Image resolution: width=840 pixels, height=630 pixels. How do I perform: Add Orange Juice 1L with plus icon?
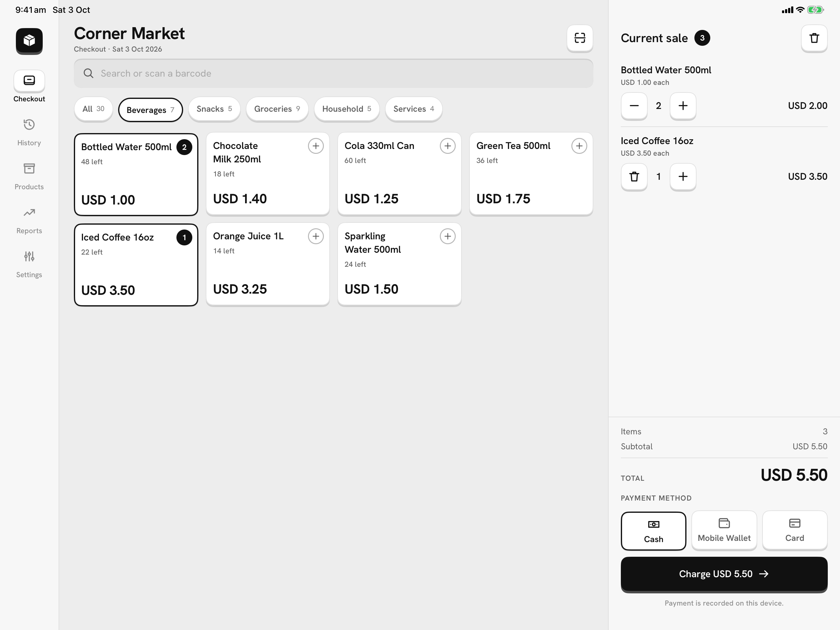316,236
